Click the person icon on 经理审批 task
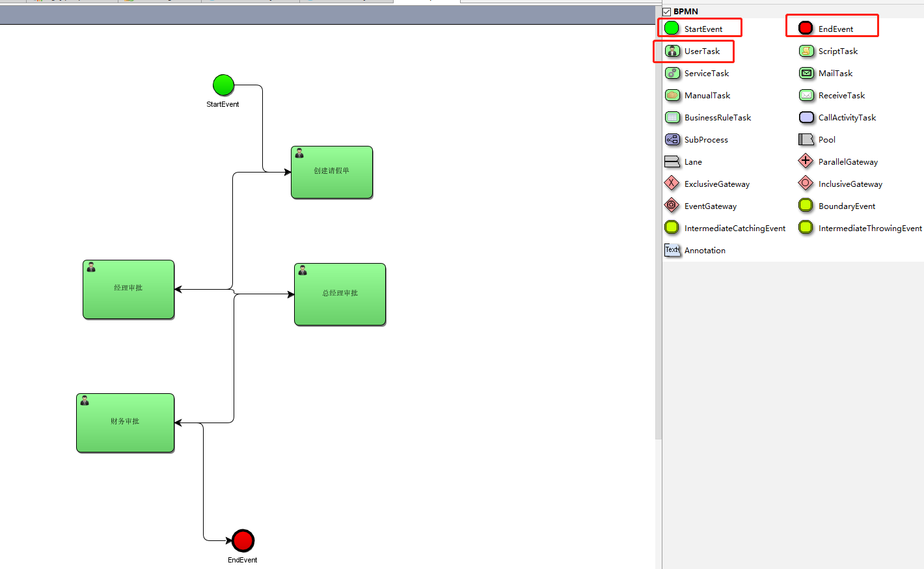Image resolution: width=924 pixels, height=569 pixels. (x=91, y=268)
